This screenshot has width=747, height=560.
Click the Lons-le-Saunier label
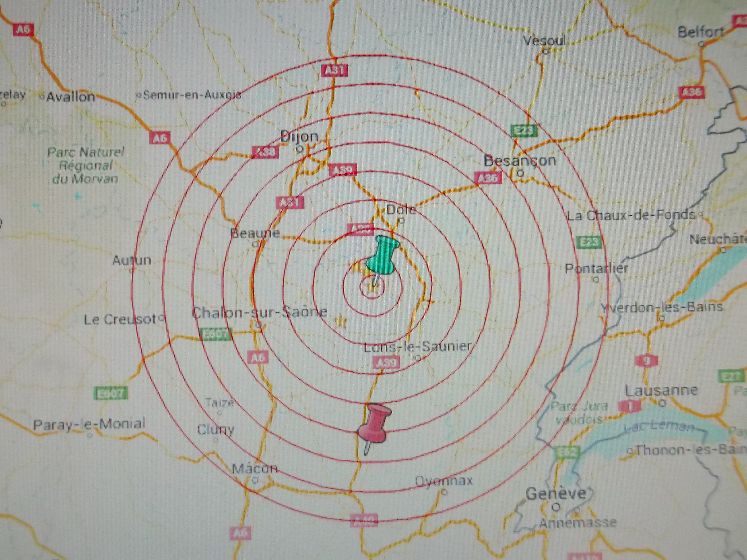coord(417,347)
